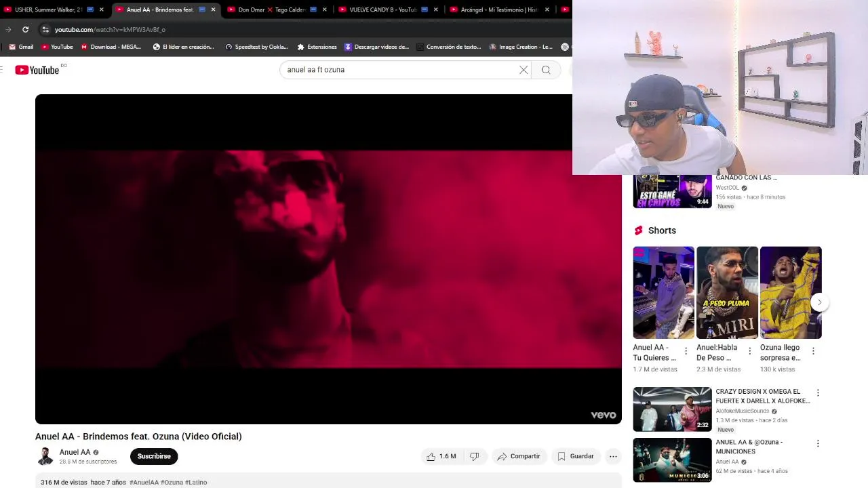Viewport: 868px width, 488px height.
Task: Open 'ESTO GANÉ EN CRIPTOS' video thumbnail
Action: click(x=672, y=191)
